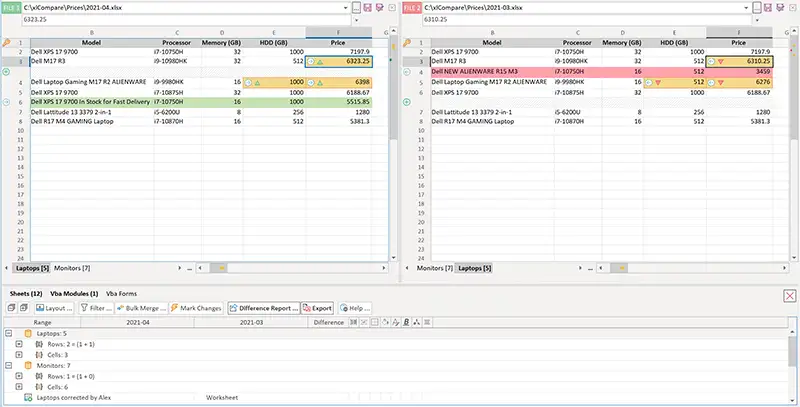Select Laptops [5] tab in left pane
Image resolution: width=800 pixels, height=407 pixels.
click(x=32, y=268)
